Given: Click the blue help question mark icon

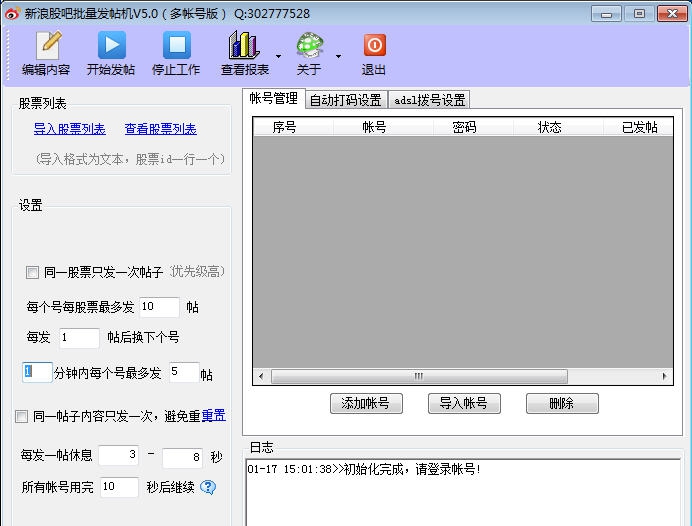Looking at the screenshot, I should 208,488.
